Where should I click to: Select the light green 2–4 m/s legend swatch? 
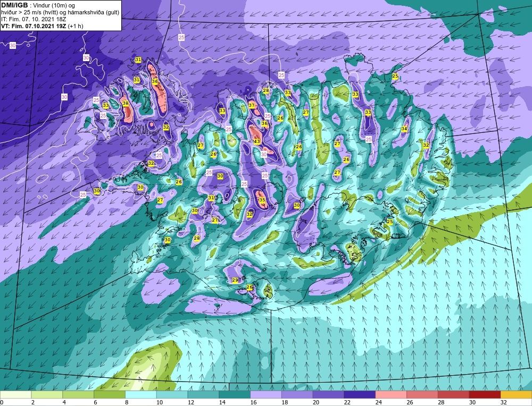[47, 394]
